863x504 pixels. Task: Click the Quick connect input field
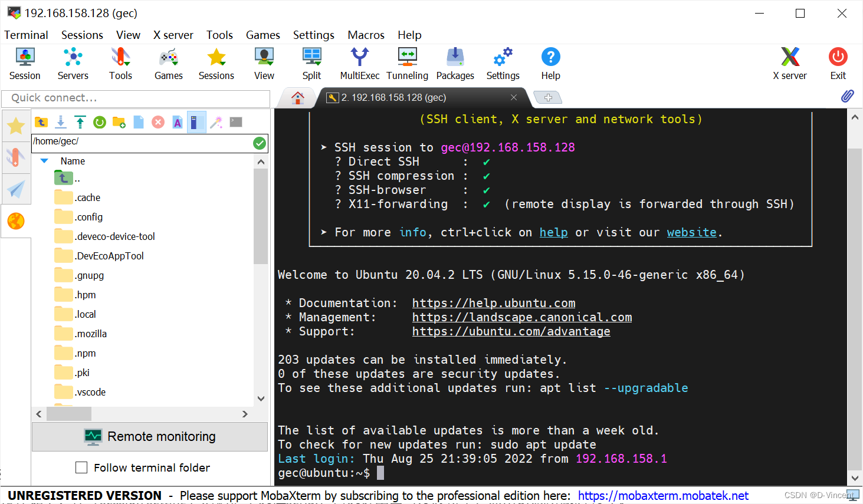coord(136,98)
